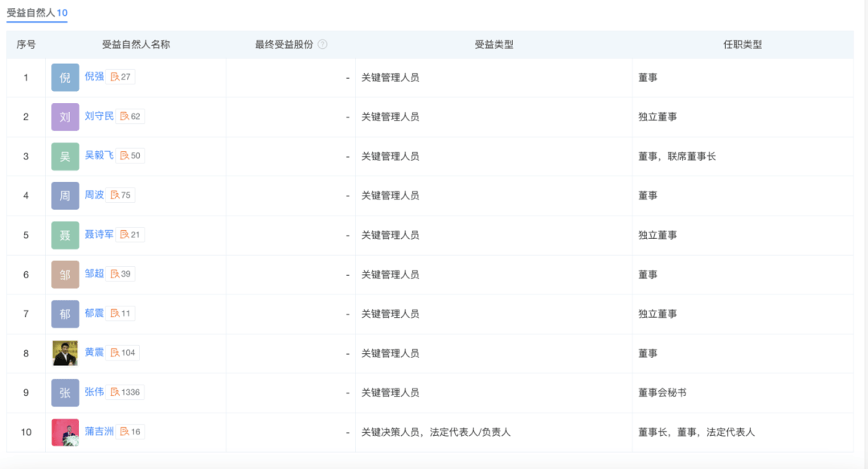The image size is (868, 469).
Task: Open 倪强's related companies badge 27
Action: pos(120,76)
